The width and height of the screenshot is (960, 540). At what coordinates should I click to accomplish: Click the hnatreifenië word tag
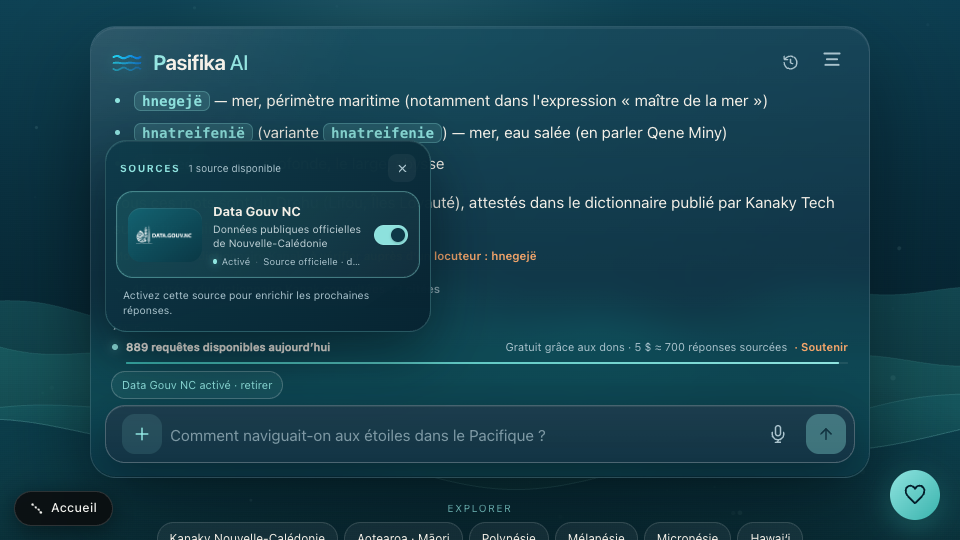click(x=193, y=133)
